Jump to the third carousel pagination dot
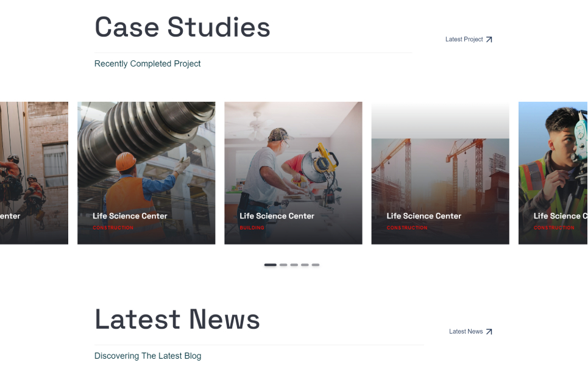 (294, 265)
